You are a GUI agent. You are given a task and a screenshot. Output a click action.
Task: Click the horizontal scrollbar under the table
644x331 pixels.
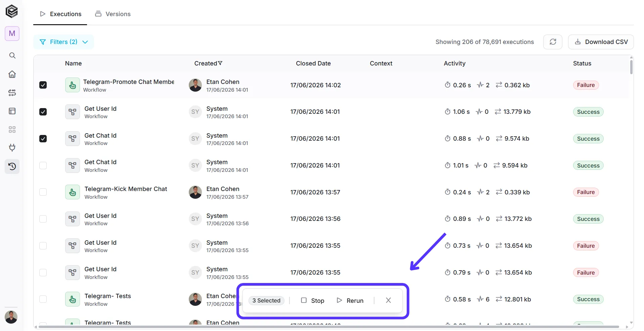pos(329,327)
